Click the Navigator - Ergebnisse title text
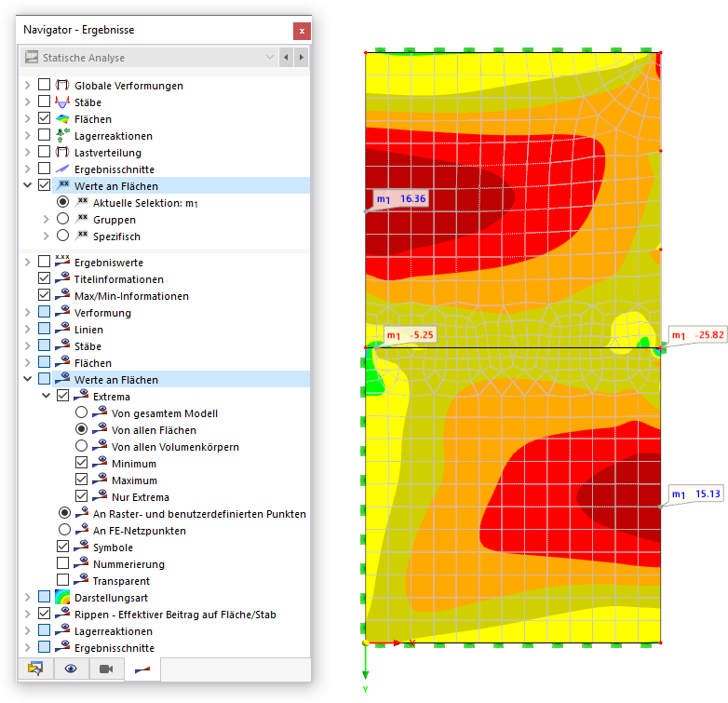 click(79, 30)
